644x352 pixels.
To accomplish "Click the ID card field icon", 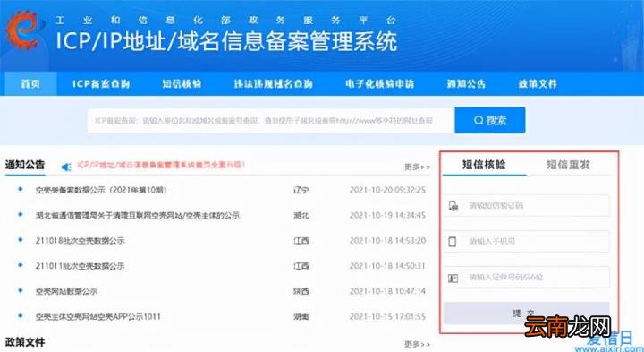I will coord(453,279).
